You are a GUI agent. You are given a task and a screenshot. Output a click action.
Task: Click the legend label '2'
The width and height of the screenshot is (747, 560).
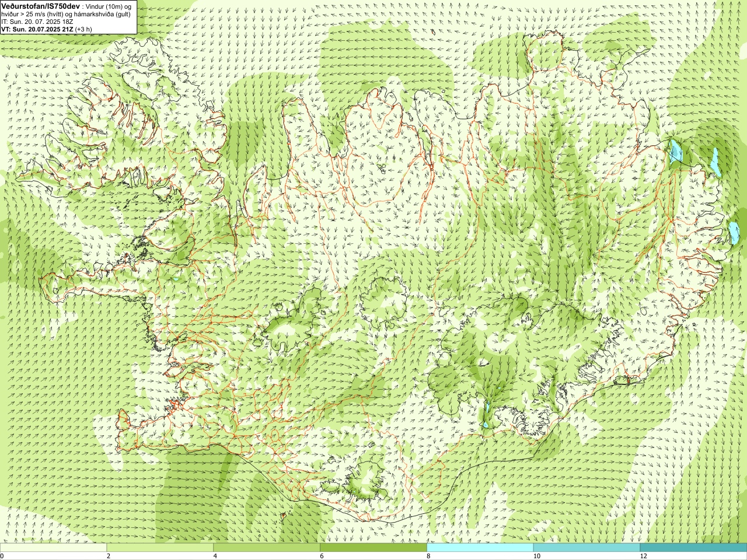(x=109, y=556)
